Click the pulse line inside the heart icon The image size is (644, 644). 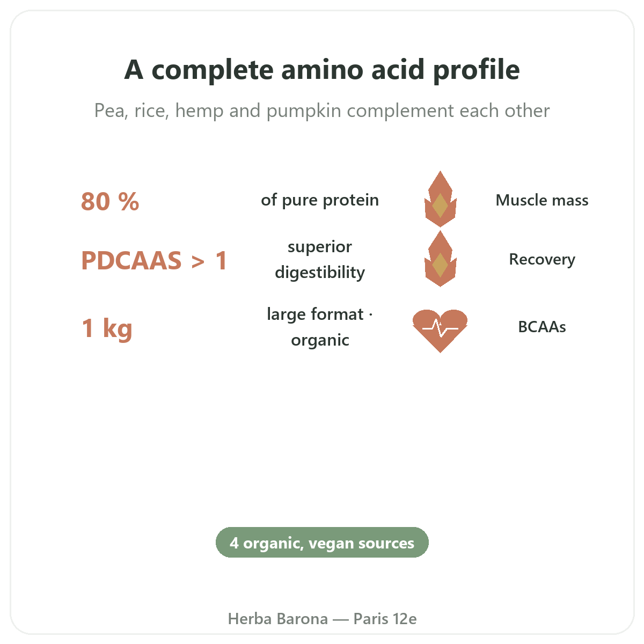point(440,327)
